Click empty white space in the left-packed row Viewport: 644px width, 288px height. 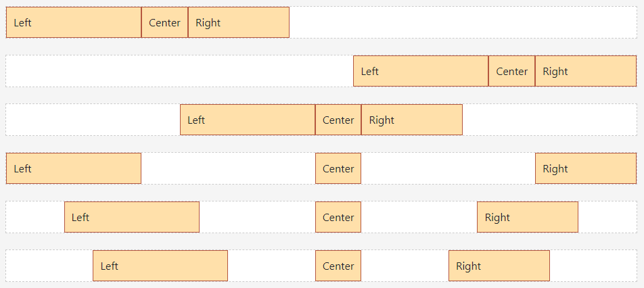(463, 22)
